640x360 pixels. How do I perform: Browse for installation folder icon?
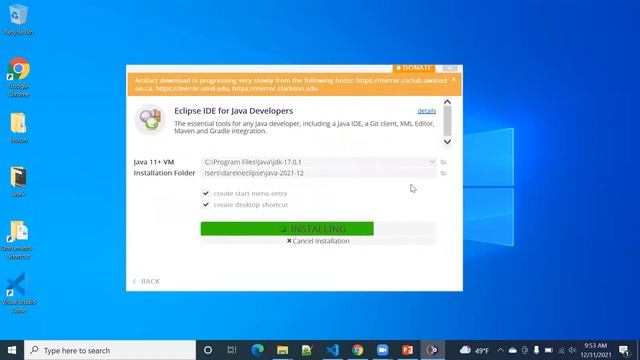[x=444, y=173]
